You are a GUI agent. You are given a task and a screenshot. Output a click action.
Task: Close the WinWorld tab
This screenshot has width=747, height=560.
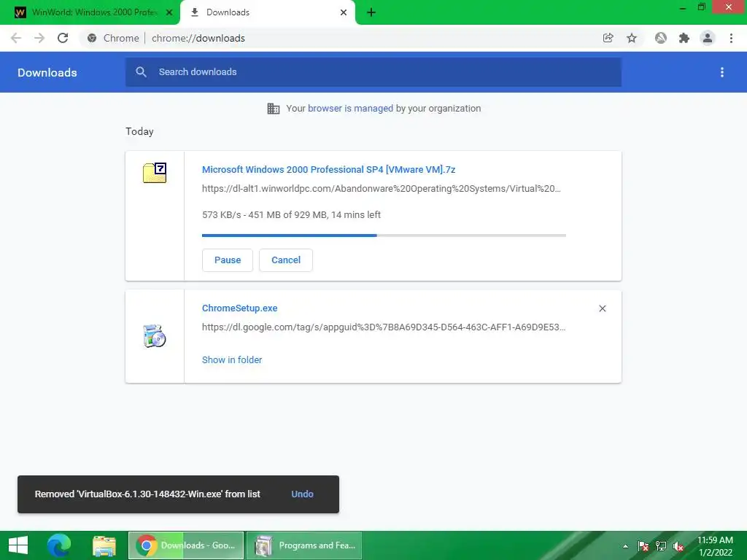(169, 12)
